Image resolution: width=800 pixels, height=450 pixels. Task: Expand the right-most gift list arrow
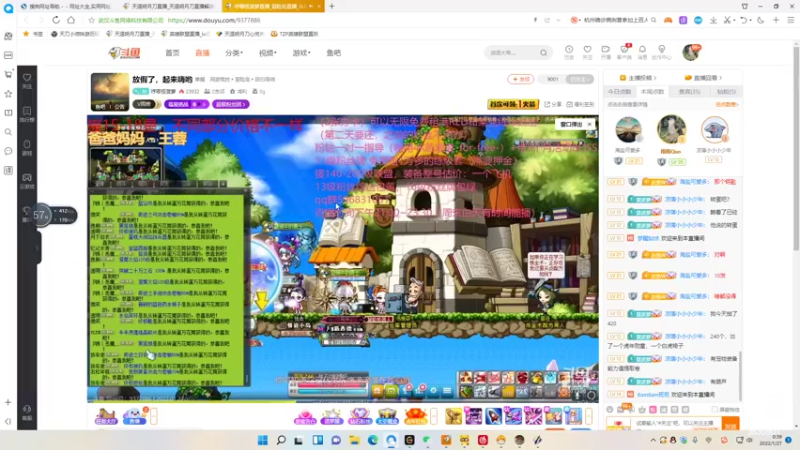point(589,416)
